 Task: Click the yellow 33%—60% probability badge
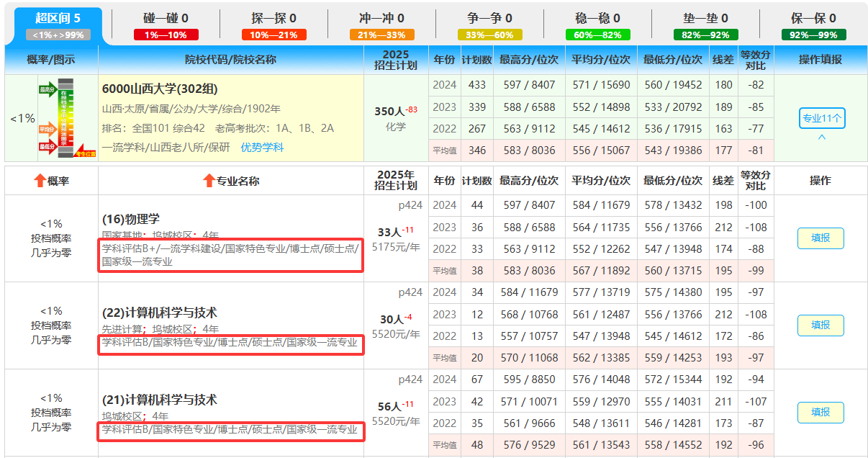[489, 35]
